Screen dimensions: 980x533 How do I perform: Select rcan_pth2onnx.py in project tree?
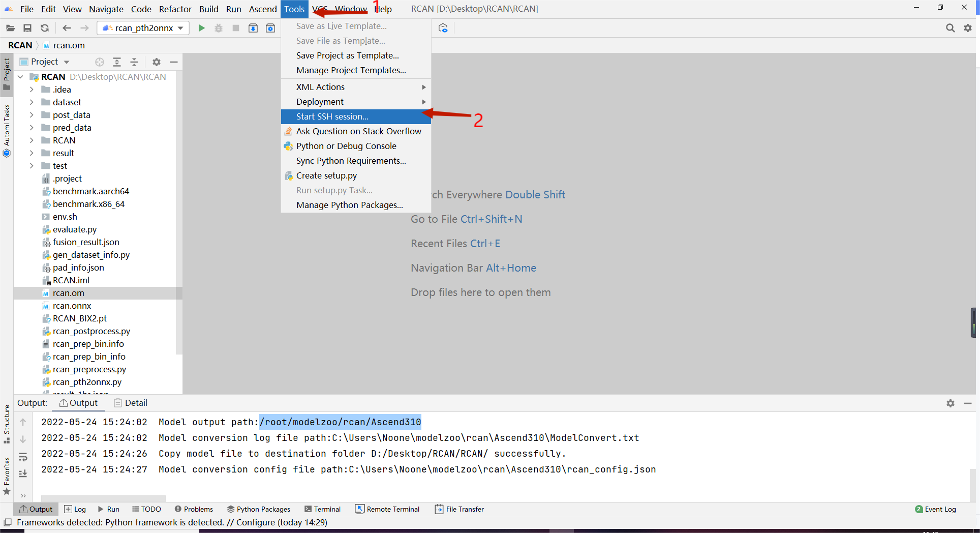click(87, 382)
